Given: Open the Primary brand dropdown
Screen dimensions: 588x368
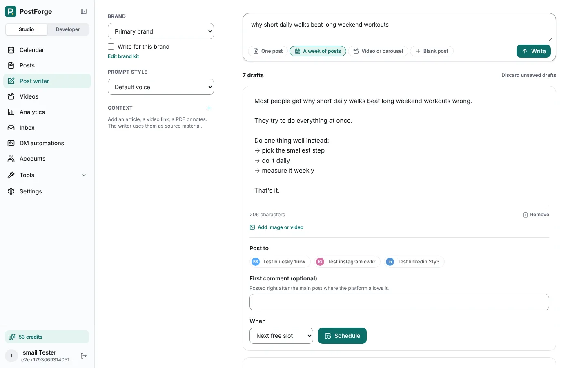Looking at the screenshot, I should [161, 31].
